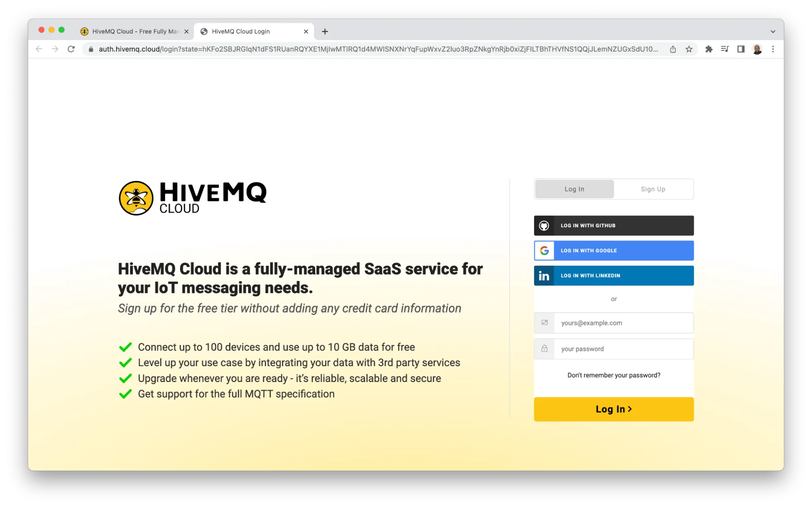Open the profile avatar menu
812x508 pixels.
click(x=757, y=49)
